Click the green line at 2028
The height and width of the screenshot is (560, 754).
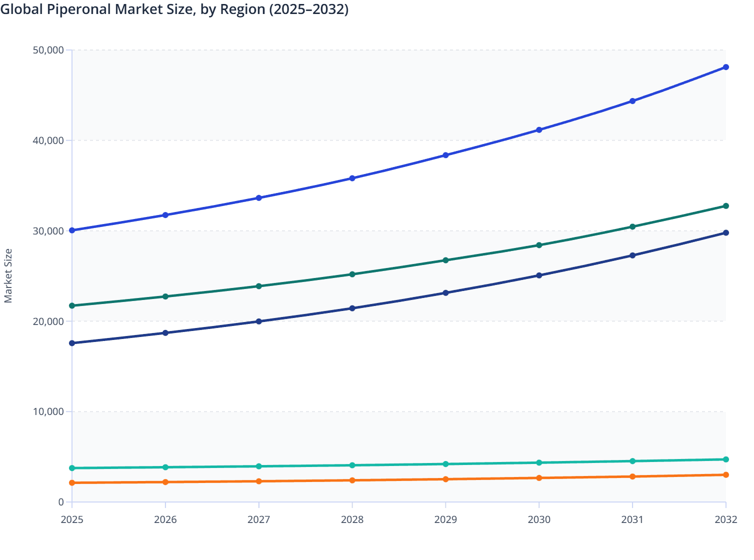(x=352, y=274)
